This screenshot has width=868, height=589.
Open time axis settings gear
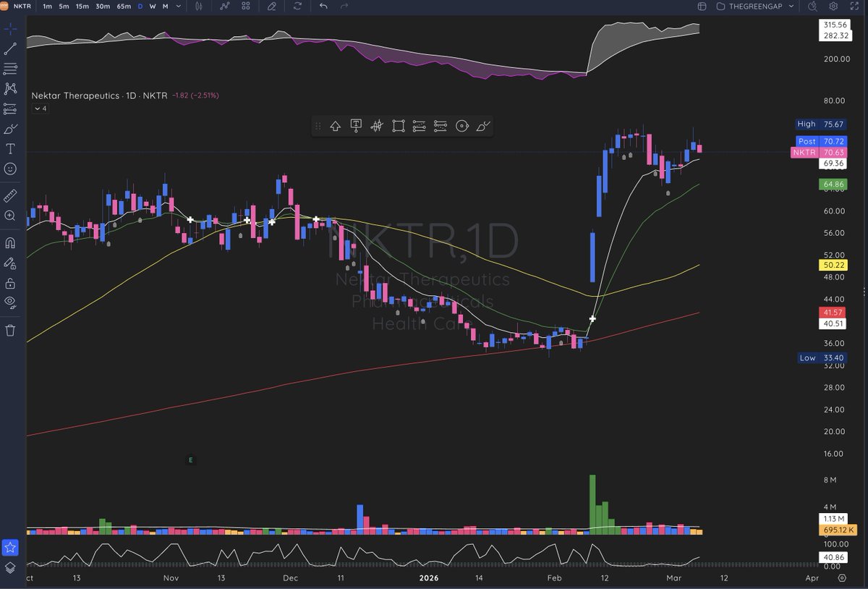click(842, 577)
